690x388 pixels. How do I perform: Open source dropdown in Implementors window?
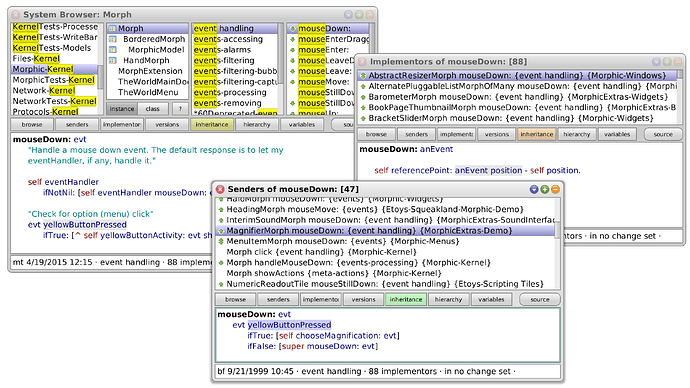click(x=663, y=134)
